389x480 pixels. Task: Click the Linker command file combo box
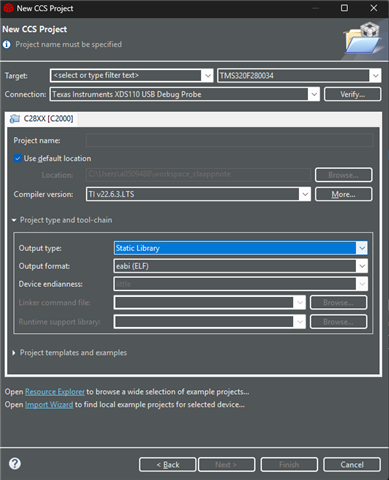[x=209, y=303]
